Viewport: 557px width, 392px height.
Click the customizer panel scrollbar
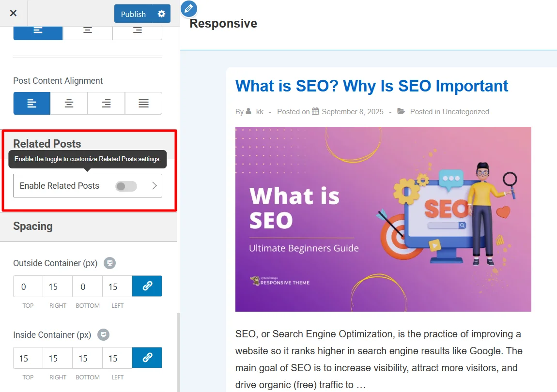[x=178, y=352]
